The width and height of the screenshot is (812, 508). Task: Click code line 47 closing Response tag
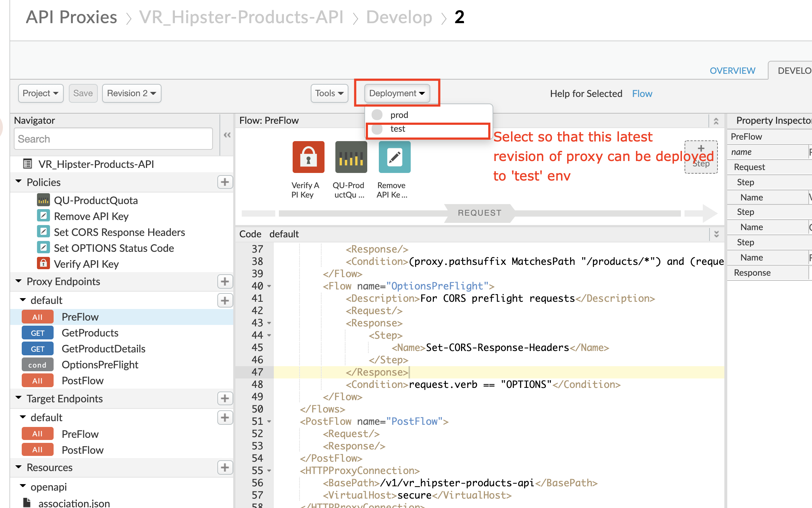pyautogui.click(x=377, y=372)
